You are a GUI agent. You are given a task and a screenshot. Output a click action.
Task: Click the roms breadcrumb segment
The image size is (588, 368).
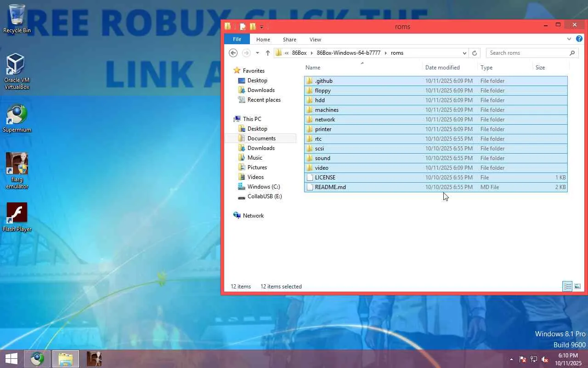tap(397, 53)
